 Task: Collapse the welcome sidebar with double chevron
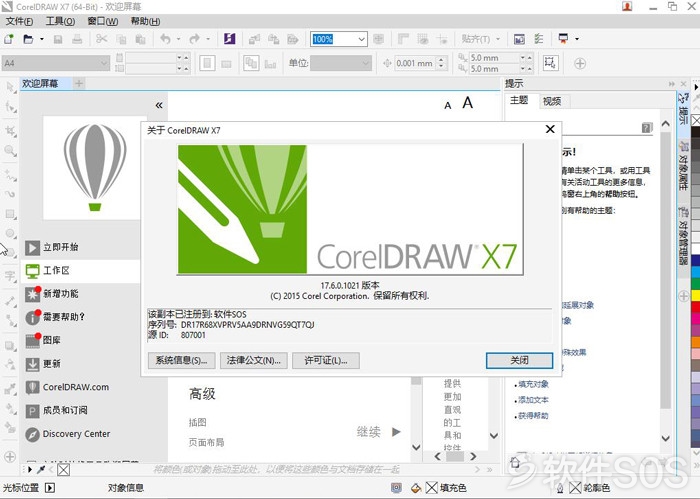point(159,105)
